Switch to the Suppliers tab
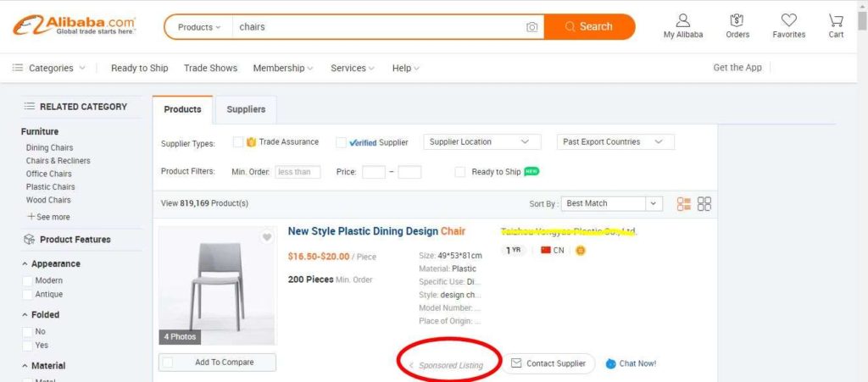The width and height of the screenshot is (868, 382). (246, 109)
